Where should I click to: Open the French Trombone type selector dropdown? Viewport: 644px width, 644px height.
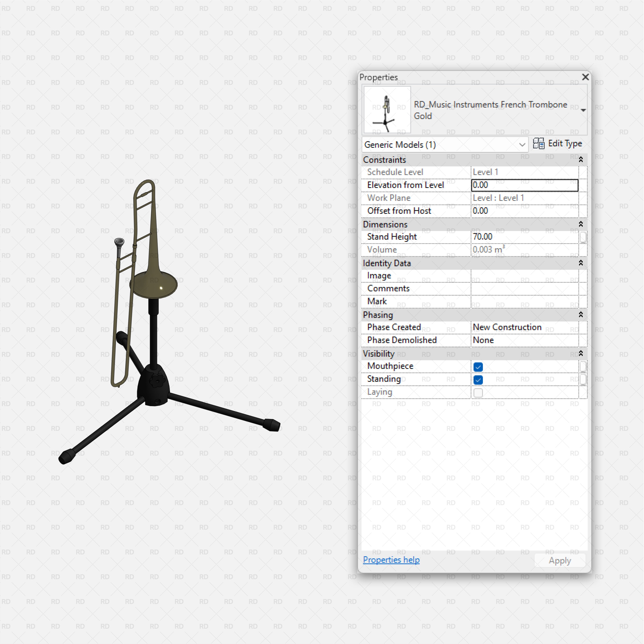pyautogui.click(x=583, y=110)
